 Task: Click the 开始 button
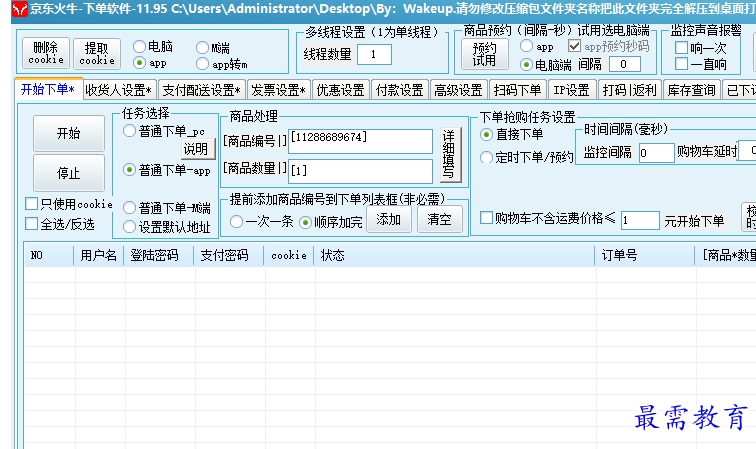pyautogui.click(x=68, y=133)
